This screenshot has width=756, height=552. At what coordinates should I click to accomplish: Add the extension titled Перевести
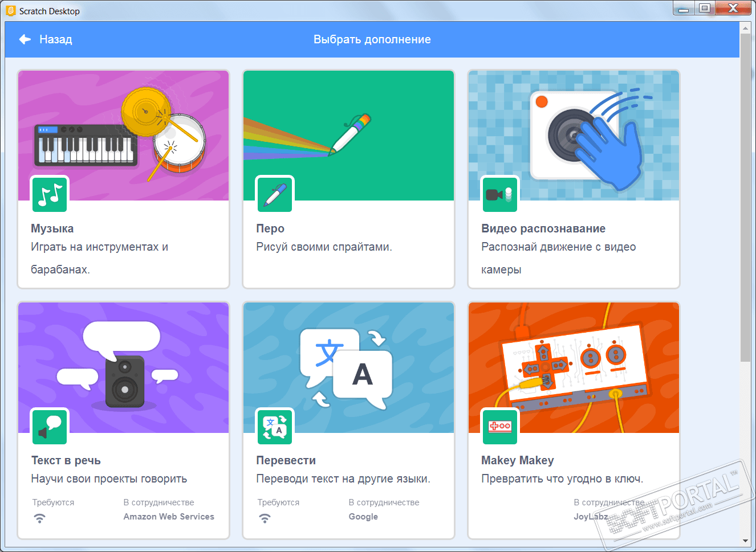pyautogui.click(x=286, y=460)
